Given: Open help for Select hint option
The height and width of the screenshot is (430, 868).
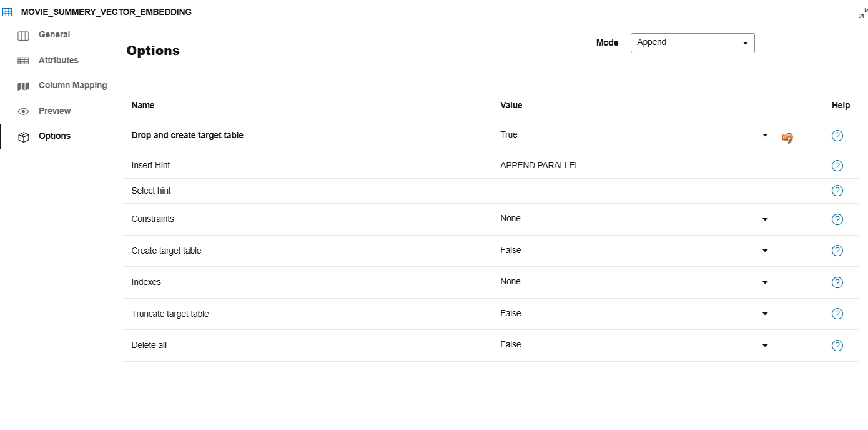Looking at the screenshot, I should tap(837, 191).
